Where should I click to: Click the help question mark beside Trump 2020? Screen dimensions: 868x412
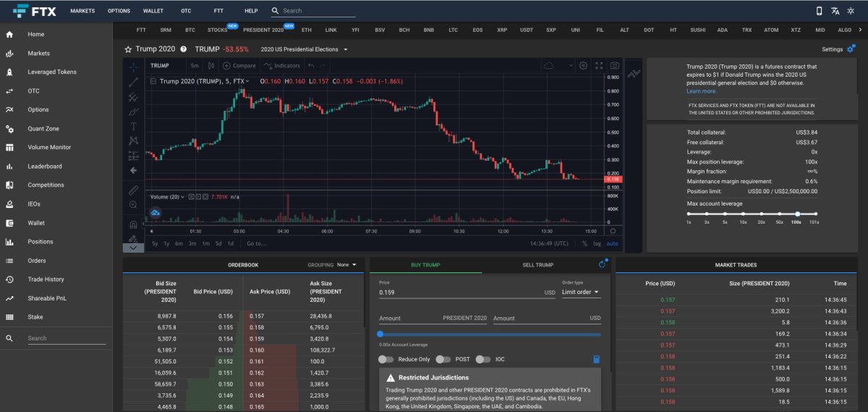pyautogui.click(x=183, y=49)
